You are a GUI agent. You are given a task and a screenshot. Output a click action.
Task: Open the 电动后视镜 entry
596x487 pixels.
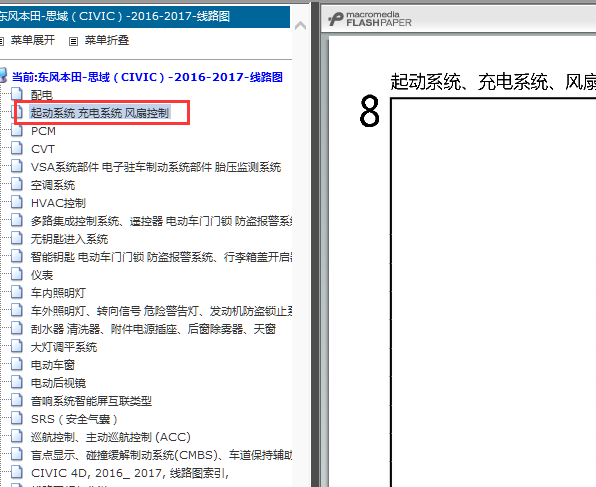59,383
